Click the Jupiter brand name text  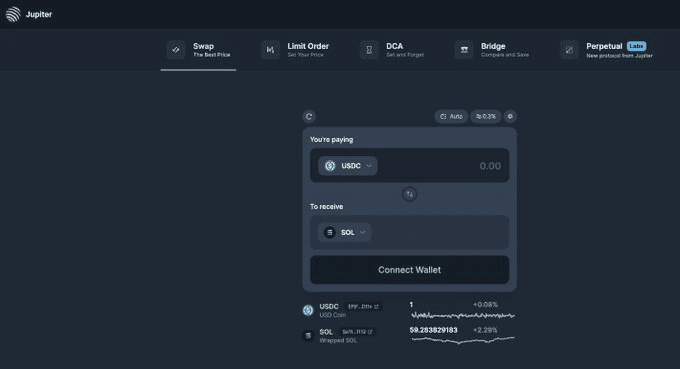point(39,14)
